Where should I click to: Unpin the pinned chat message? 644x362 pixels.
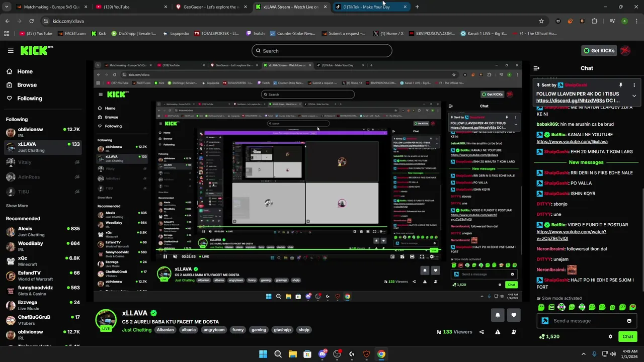click(x=621, y=85)
